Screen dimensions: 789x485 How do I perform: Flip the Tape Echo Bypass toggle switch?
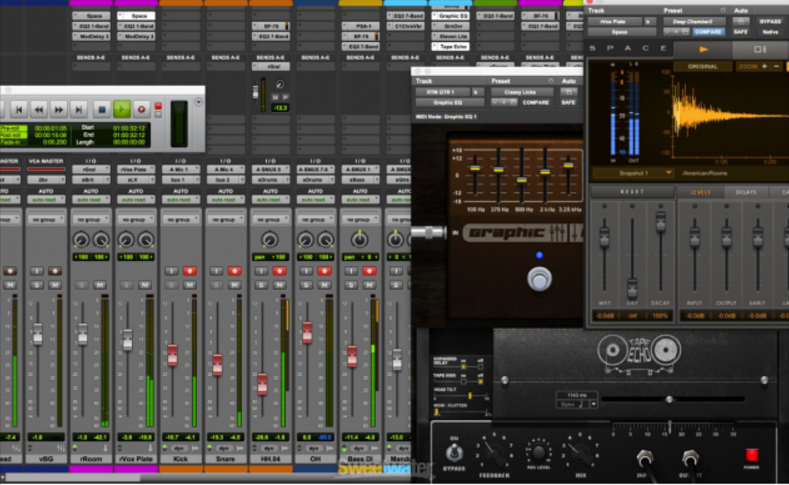coord(454,452)
